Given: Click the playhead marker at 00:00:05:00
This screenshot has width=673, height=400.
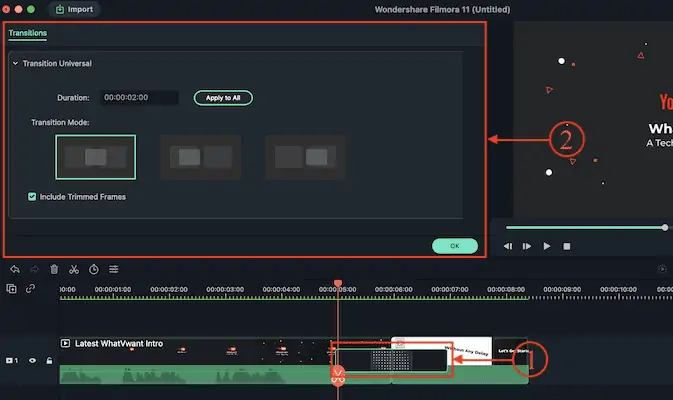Looking at the screenshot, I should [x=338, y=283].
